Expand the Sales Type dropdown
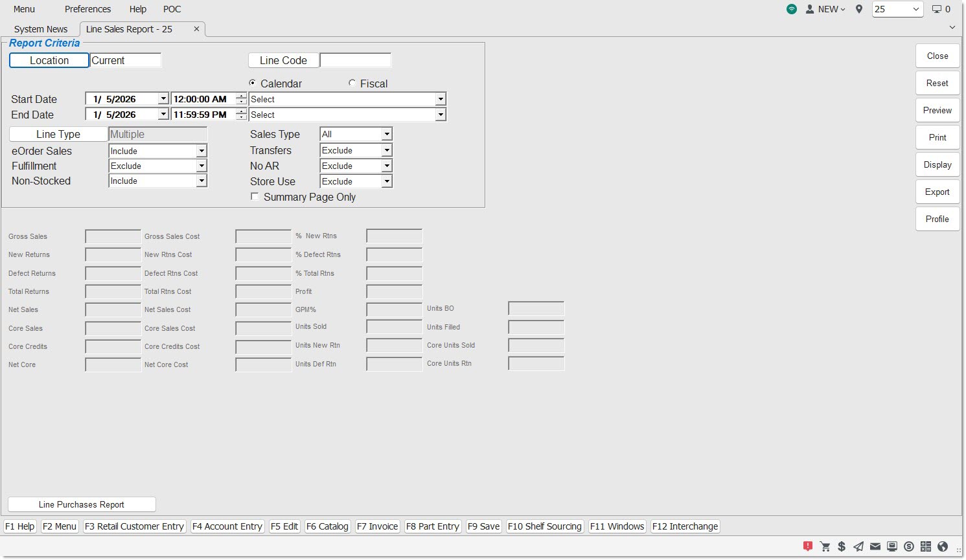This screenshot has height=560, width=966. [387, 135]
